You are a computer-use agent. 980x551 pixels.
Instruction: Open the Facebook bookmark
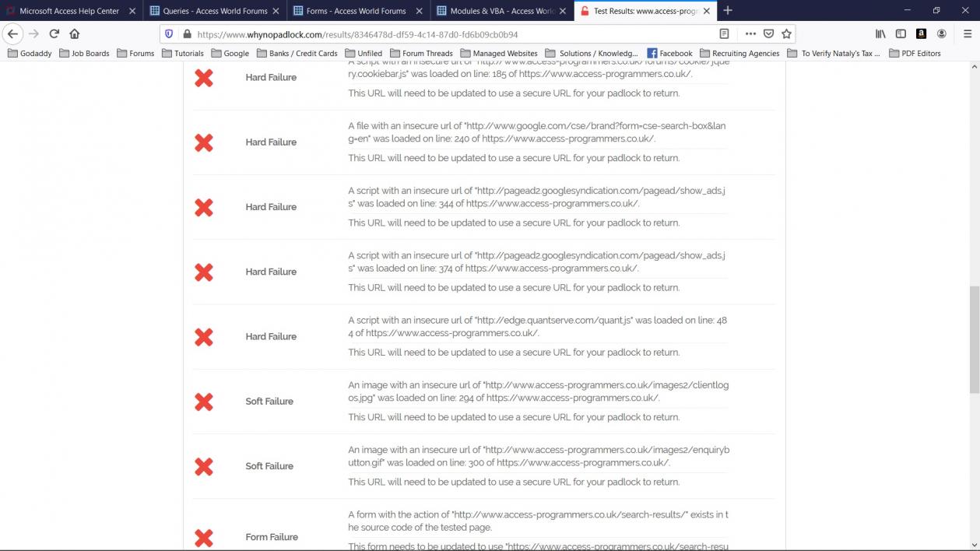pos(669,54)
